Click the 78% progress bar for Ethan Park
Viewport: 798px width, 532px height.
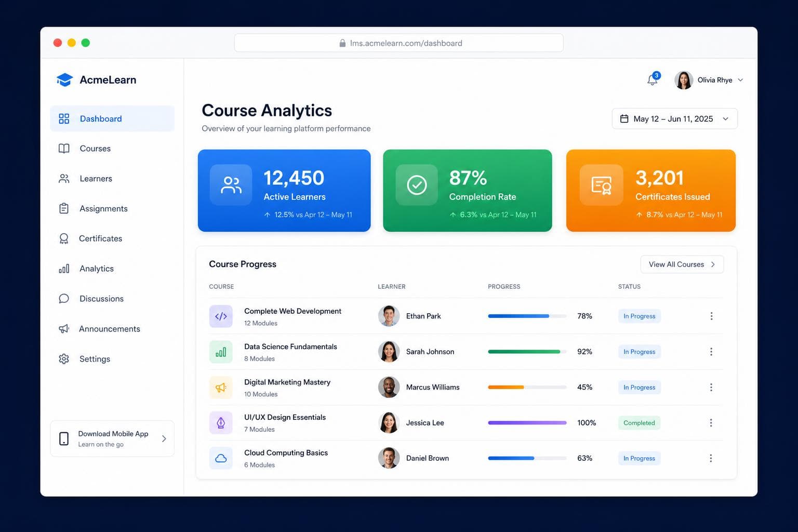click(x=527, y=316)
